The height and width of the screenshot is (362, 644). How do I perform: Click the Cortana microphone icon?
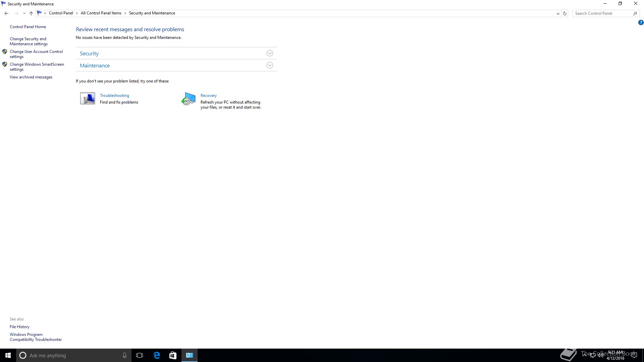coord(124,355)
